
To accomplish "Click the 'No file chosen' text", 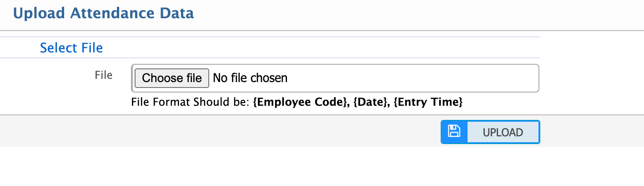I will [250, 78].
